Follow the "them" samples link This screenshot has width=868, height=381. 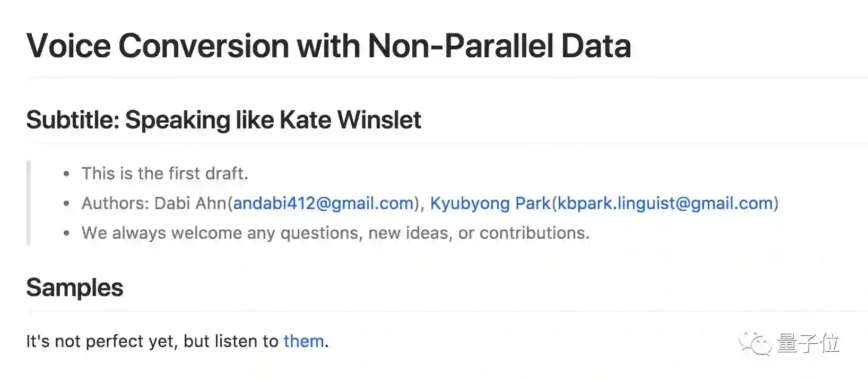tap(303, 341)
